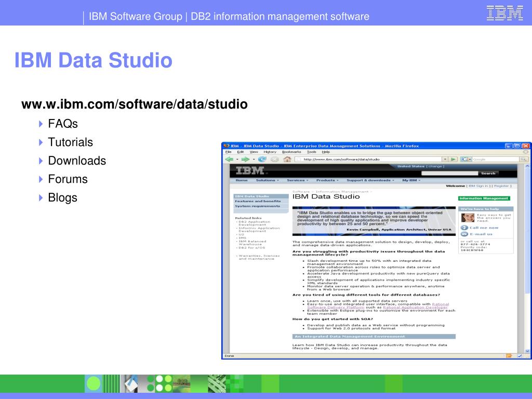Click the change country link
This screenshot has width=532, height=399.
coord(435,166)
